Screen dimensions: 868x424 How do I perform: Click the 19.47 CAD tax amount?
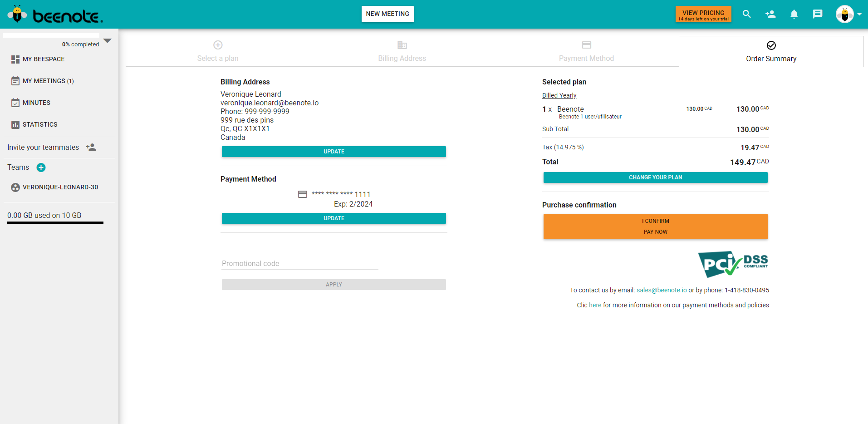[755, 148]
